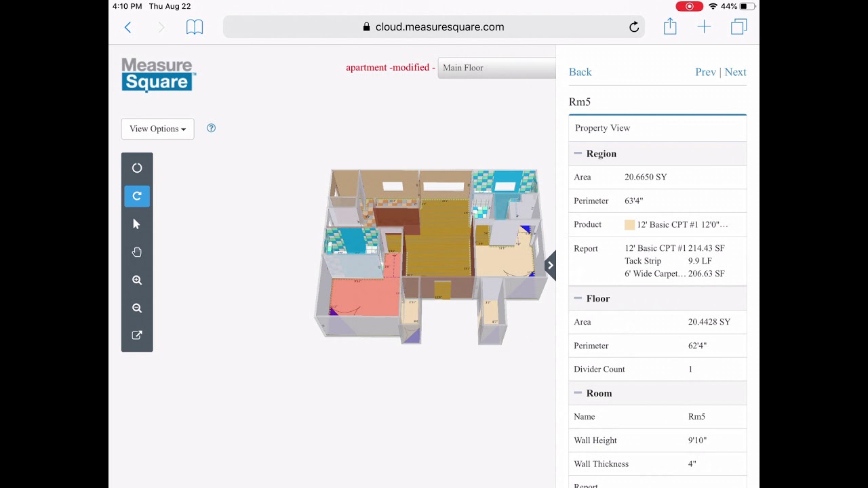Click the battery status icon
868x488 pixels.
pos(747,6)
